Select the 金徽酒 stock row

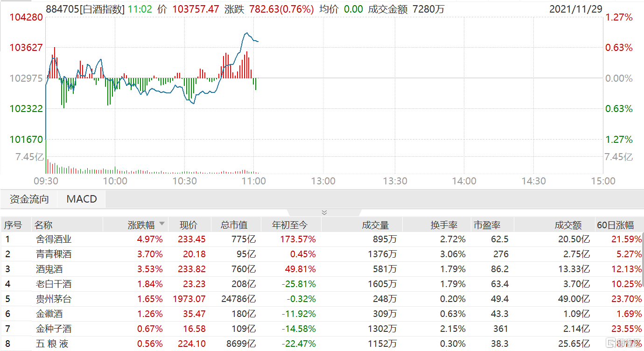tap(322, 314)
